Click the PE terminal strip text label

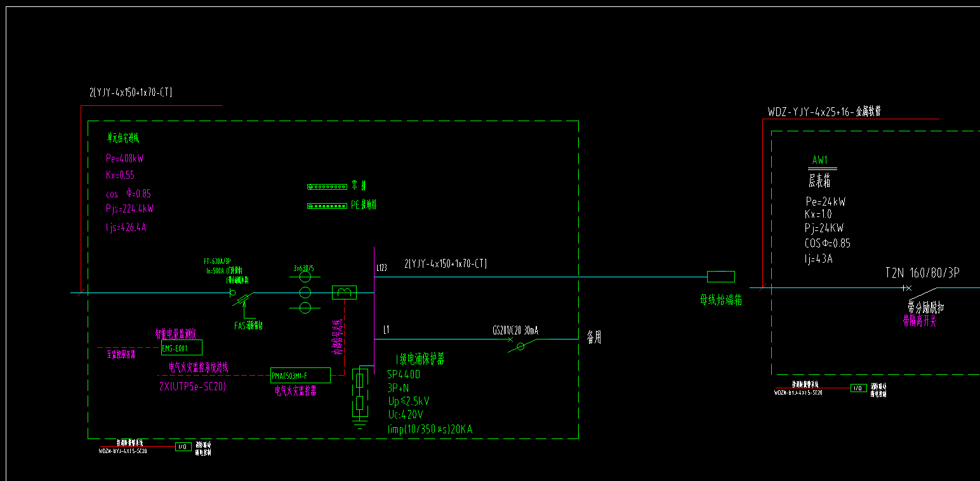(x=364, y=206)
